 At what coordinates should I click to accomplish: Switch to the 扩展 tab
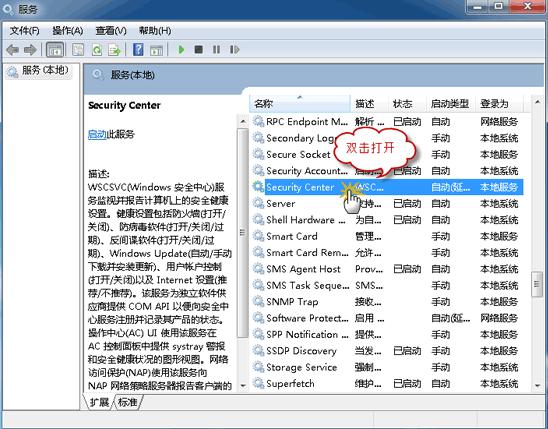[x=99, y=402]
